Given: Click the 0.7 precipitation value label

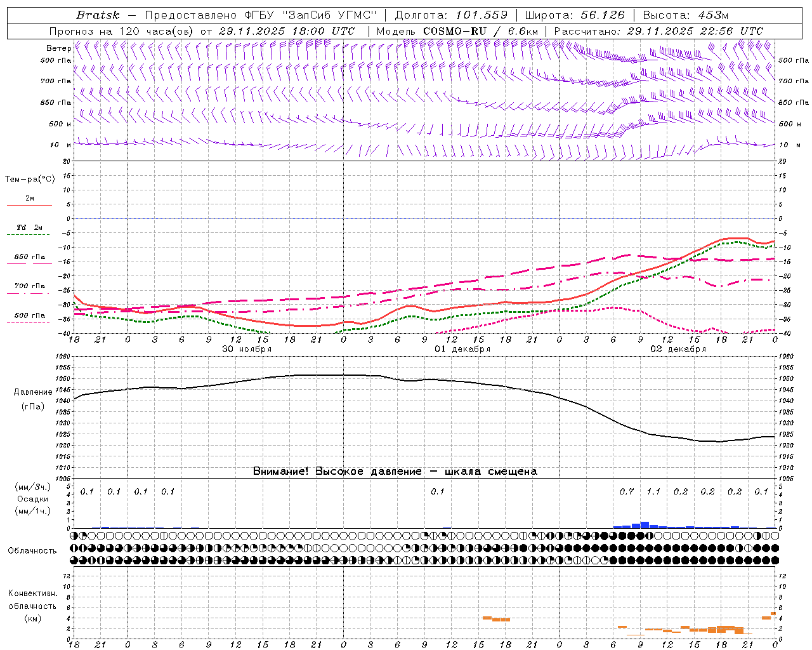Looking at the screenshot, I should (627, 491).
